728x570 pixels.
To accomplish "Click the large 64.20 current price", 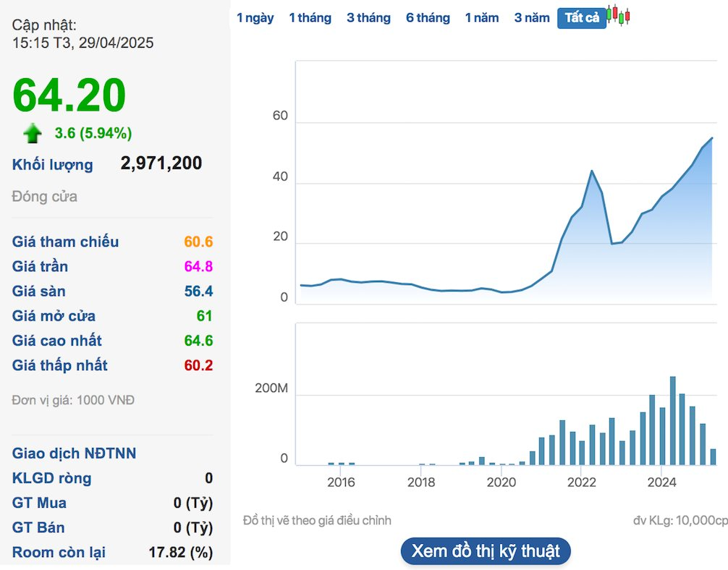I will click(69, 96).
